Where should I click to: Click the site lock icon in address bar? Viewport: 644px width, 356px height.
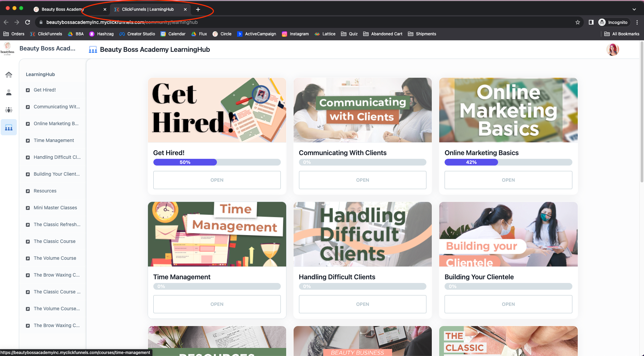pos(41,22)
